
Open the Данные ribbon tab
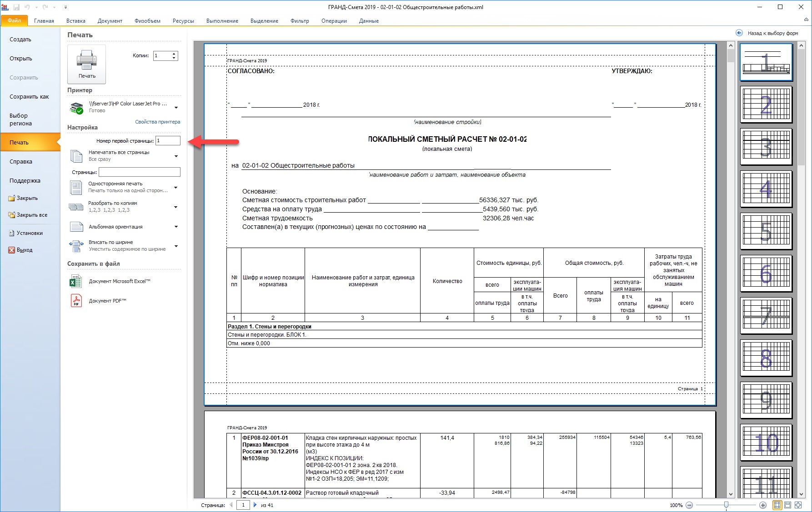point(369,21)
